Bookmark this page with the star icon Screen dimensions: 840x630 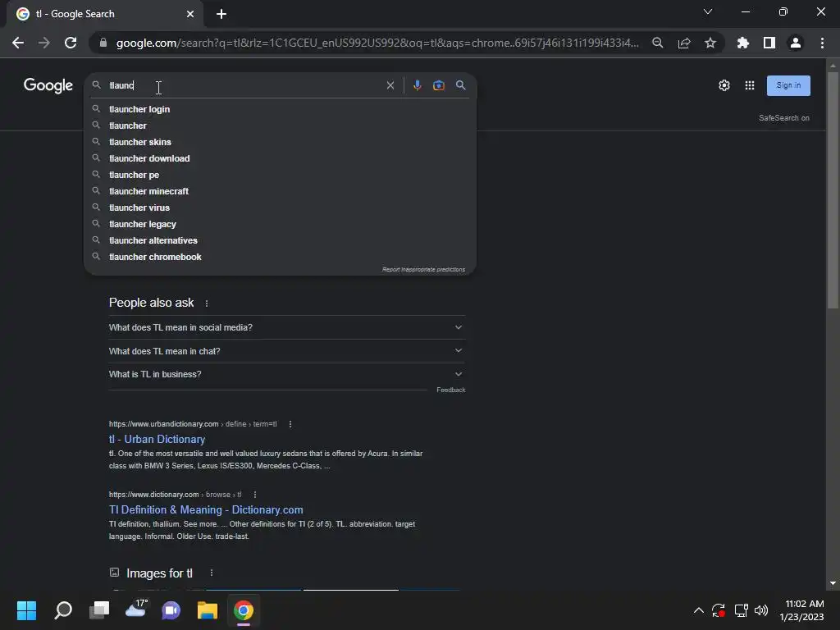(x=710, y=43)
